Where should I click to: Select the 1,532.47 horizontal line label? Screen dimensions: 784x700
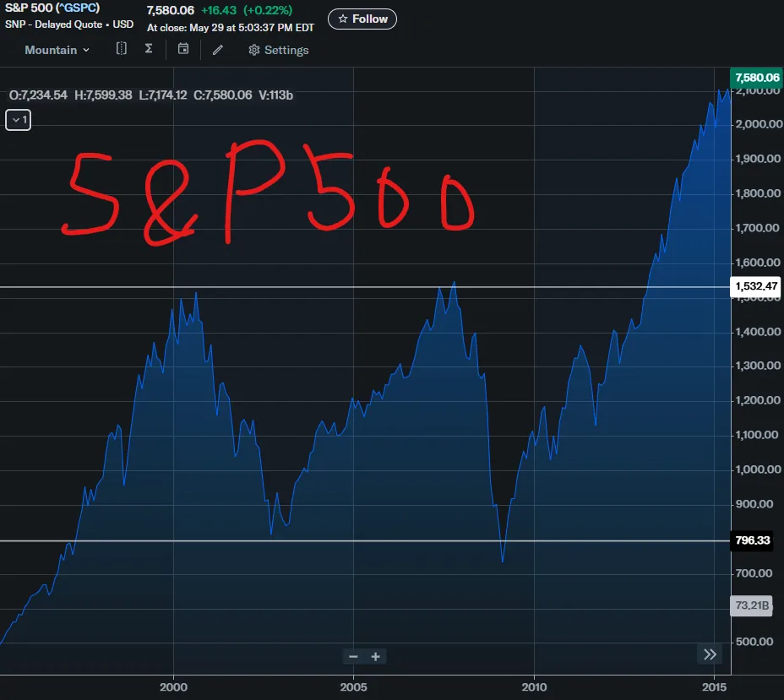tap(756, 286)
